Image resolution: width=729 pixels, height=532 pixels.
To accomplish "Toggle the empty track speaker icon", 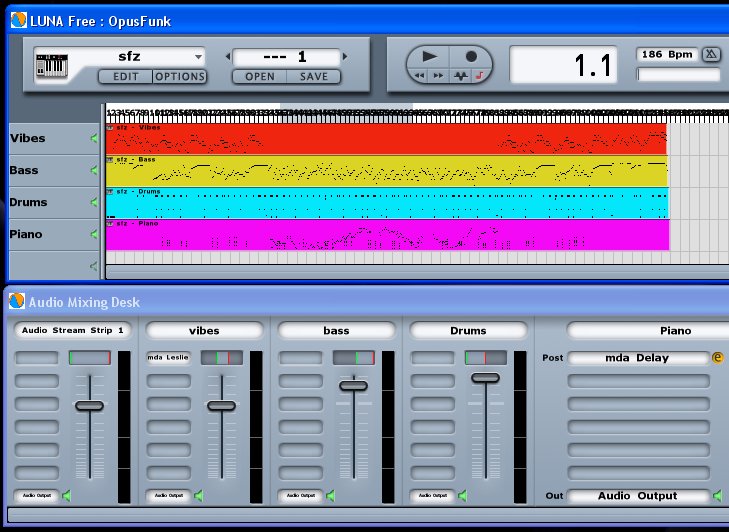I will (x=94, y=266).
